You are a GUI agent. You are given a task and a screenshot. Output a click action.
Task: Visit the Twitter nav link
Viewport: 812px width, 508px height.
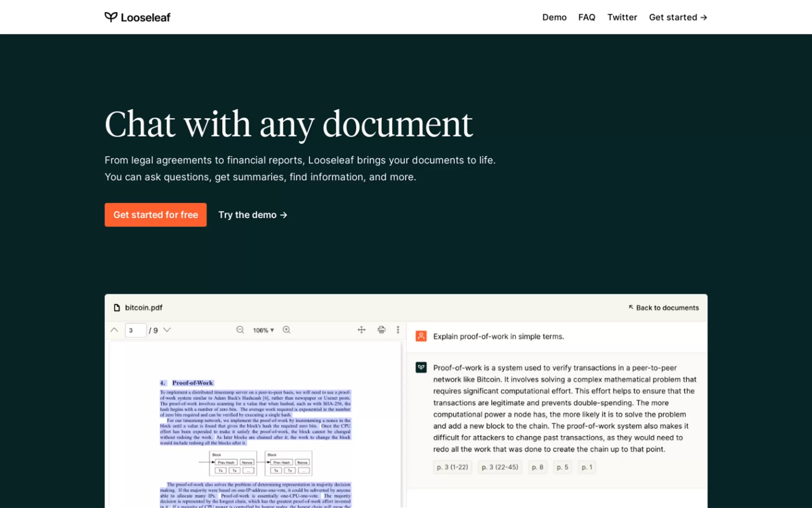tap(622, 17)
